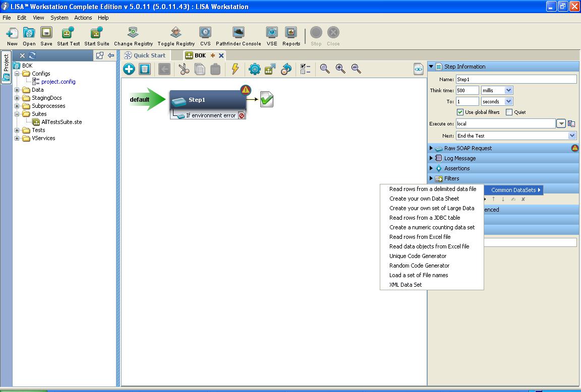Select XML Data Set menu entry
581x392 pixels.
click(432, 285)
